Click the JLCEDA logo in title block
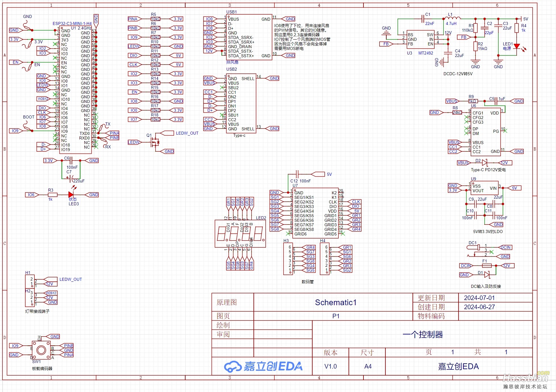The width and height of the screenshot is (556, 392). pyautogui.click(x=263, y=366)
